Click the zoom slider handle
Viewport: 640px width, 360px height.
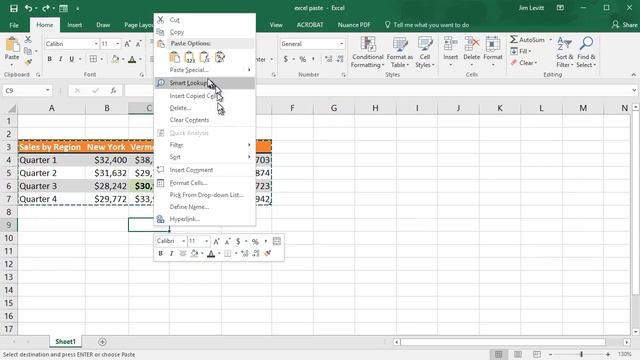581,354
